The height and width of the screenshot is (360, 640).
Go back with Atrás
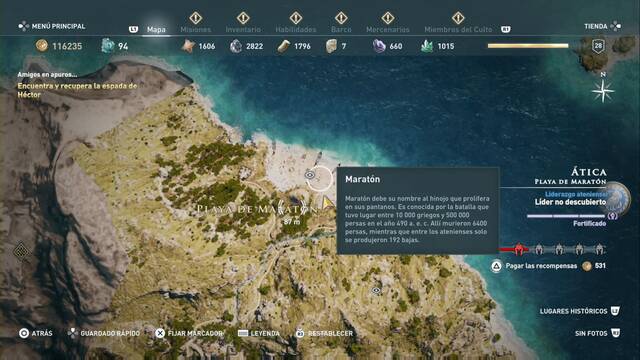tap(36, 333)
